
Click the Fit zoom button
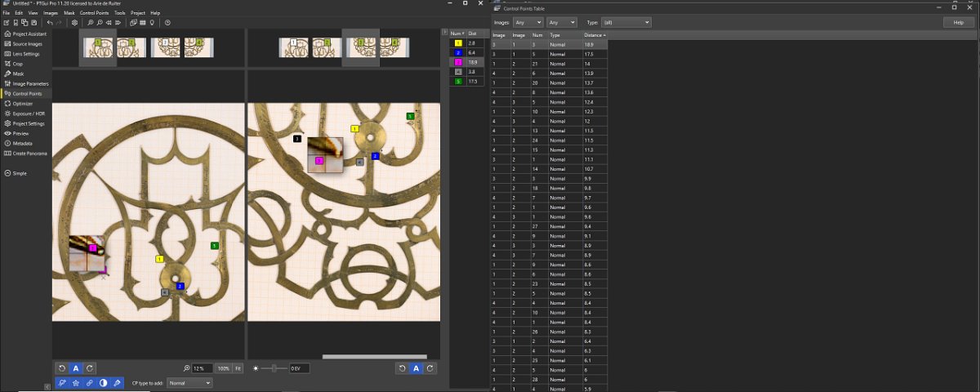point(238,368)
